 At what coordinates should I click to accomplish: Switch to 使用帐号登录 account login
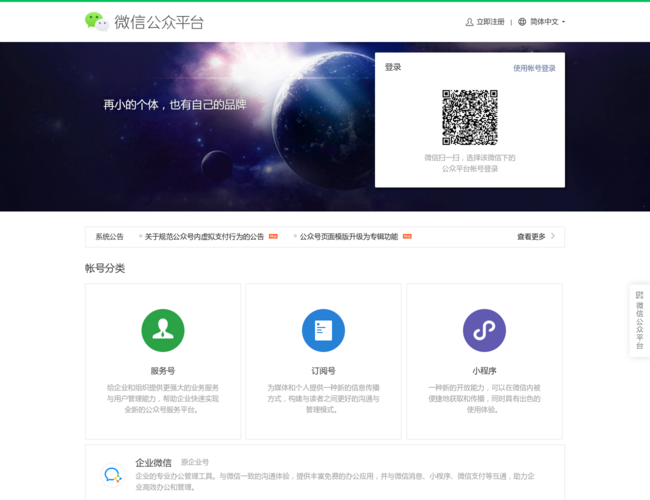tap(534, 68)
